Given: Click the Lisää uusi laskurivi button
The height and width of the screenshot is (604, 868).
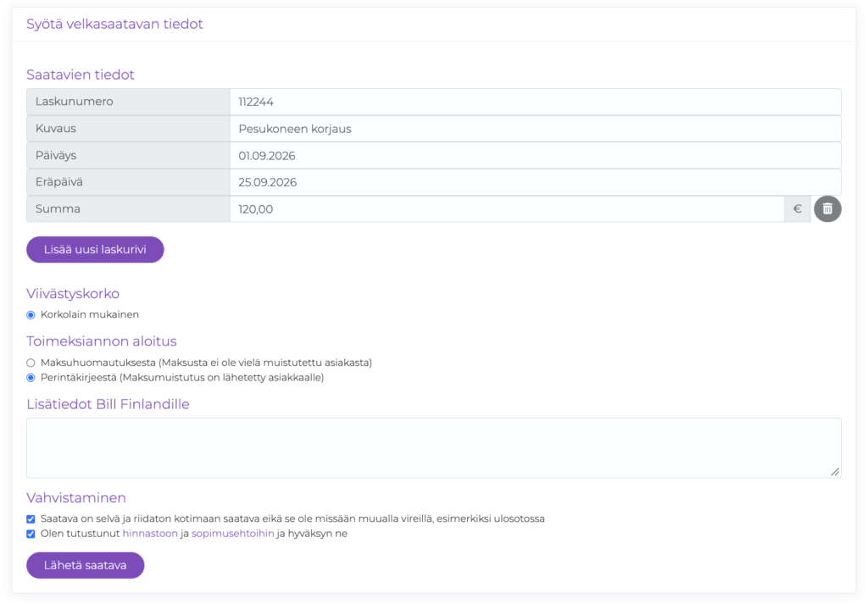Looking at the screenshot, I should click(x=95, y=249).
